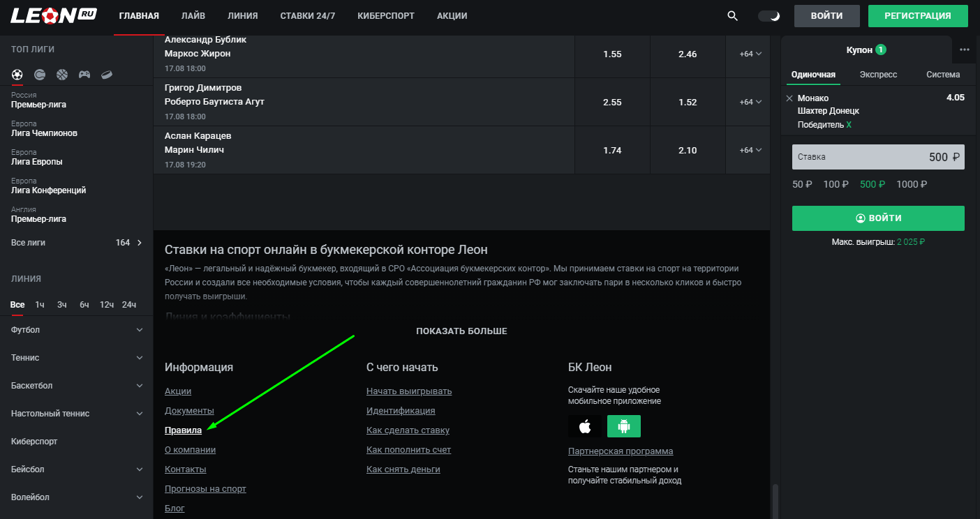
Task: Select the Все time filter
Action: coord(17,305)
